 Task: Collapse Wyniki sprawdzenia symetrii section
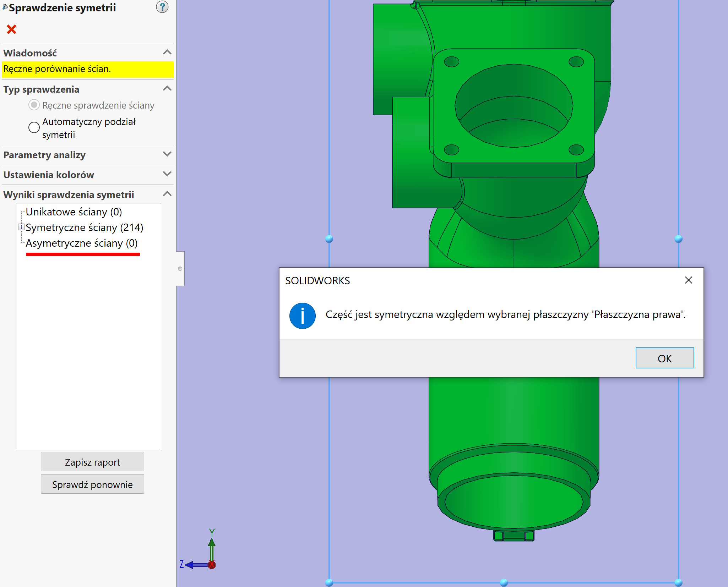167,194
